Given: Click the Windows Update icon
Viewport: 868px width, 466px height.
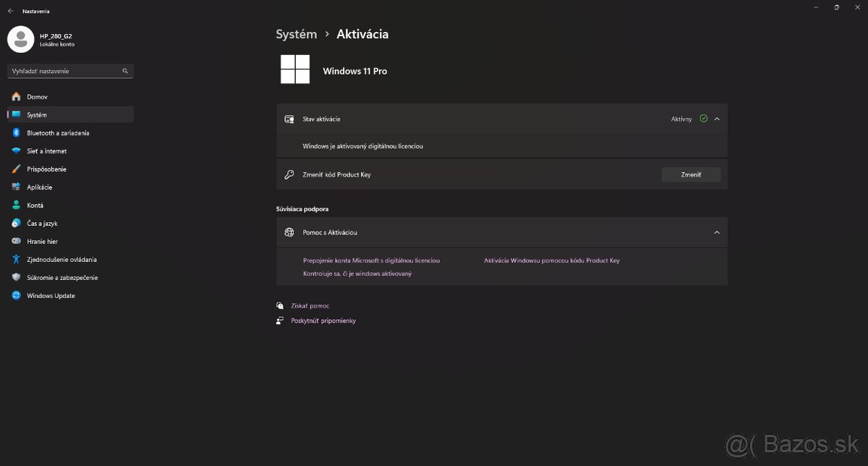Looking at the screenshot, I should click(x=16, y=295).
